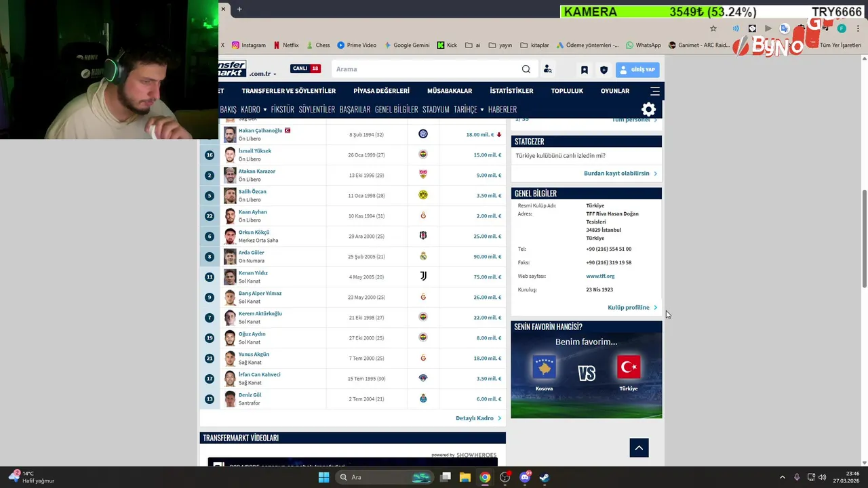Open Arda Güler player profile
This screenshot has width=868, height=488.
[252, 253]
